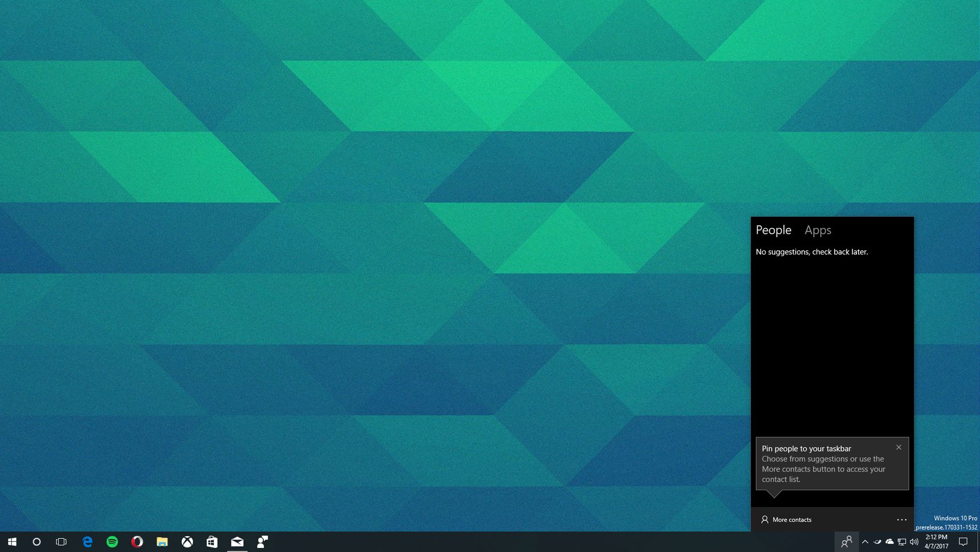Click the 'No suggestions, check back later.' text
This screenshot has width=980, height=552.
812,252
